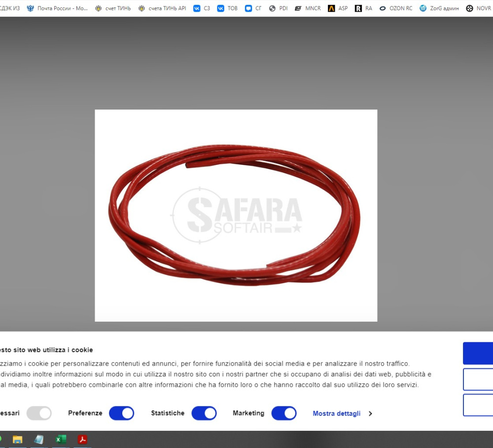
Task: Click the cookie banner heading text
Action: click(46, 350)
